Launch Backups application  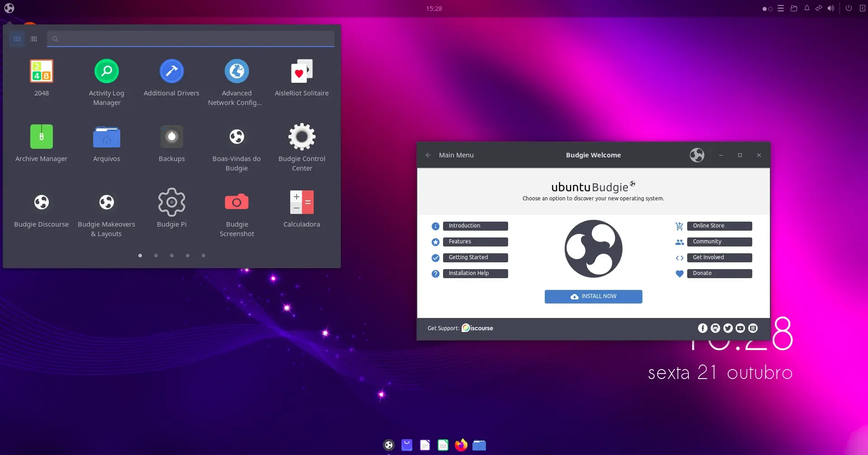(172, 143)
